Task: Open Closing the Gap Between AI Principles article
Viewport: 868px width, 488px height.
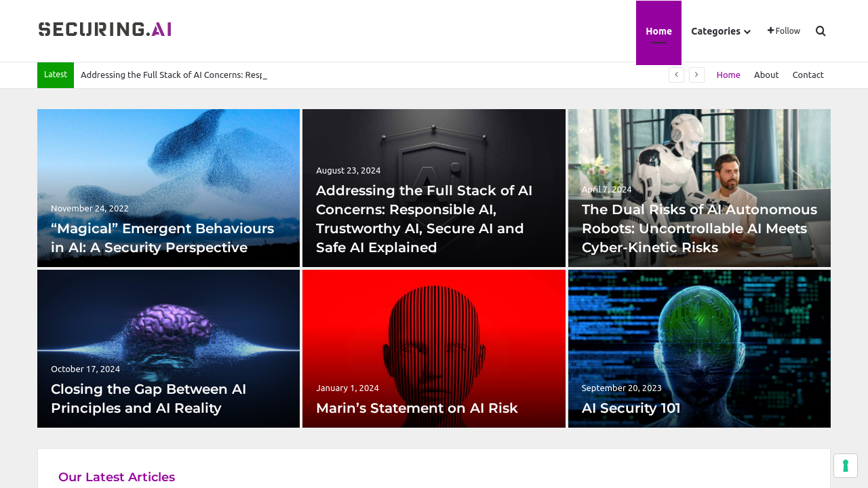Action: (149, 399)
